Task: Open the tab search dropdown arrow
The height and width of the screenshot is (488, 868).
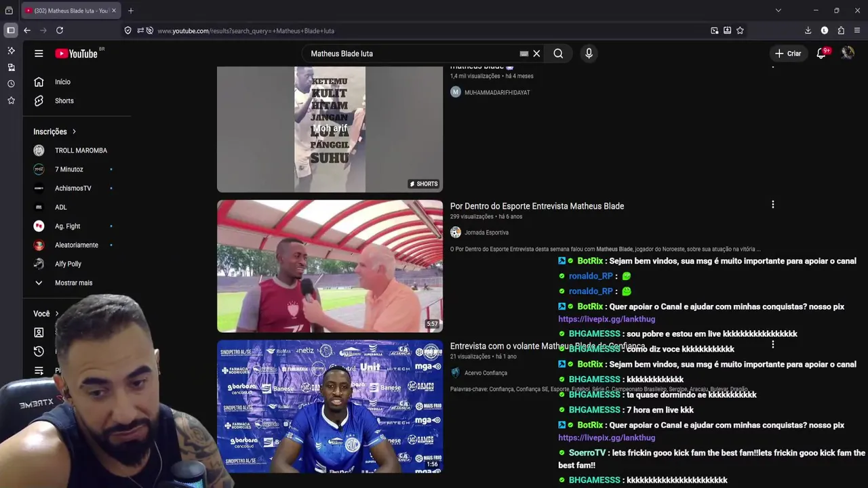Action: click(x=778, y=10)
